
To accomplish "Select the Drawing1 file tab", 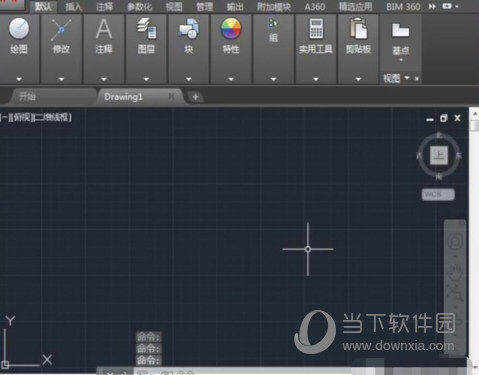I will click(123, 97).
